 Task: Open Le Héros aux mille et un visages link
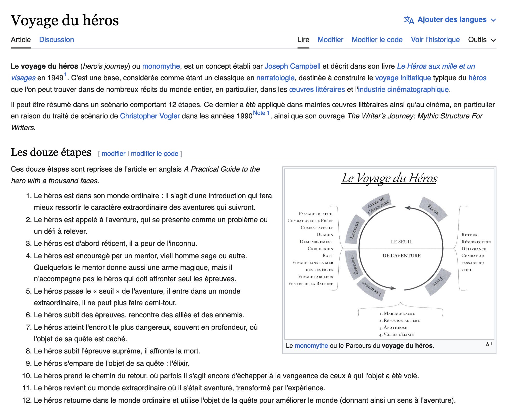[x=436, y=66]
